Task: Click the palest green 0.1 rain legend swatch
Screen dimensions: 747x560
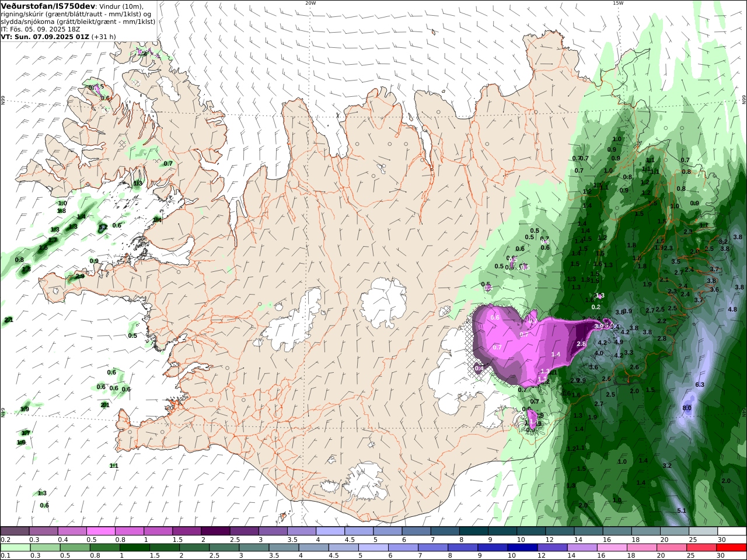Action: [x=16, y=548]
